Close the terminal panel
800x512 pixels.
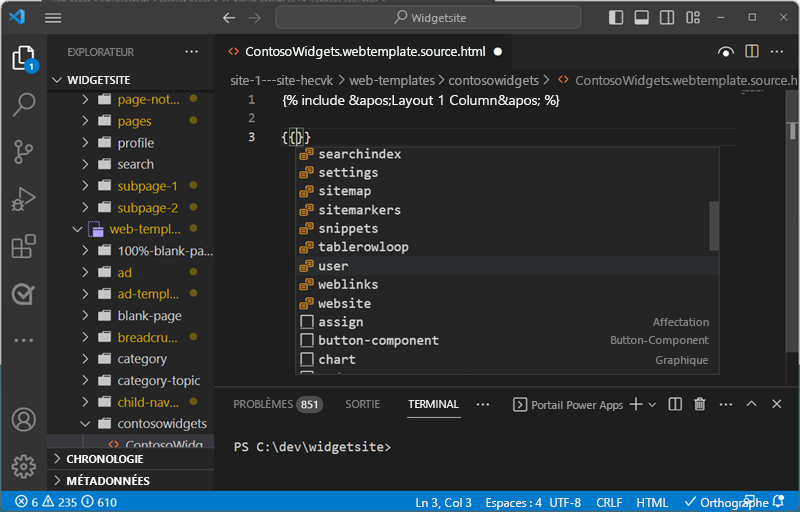point(777,404)
